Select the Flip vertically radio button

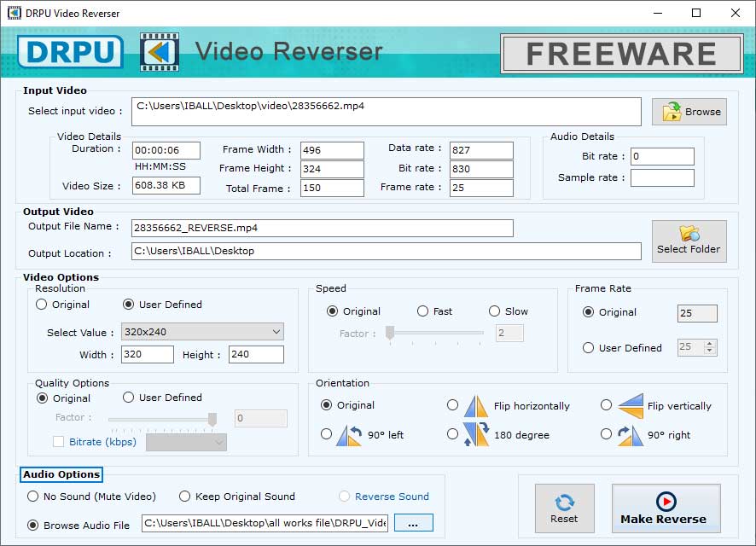click(x=606, y=405)
